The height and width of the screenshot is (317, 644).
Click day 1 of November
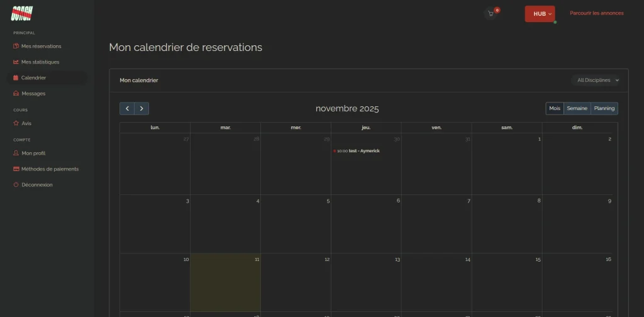pos(507,164)
